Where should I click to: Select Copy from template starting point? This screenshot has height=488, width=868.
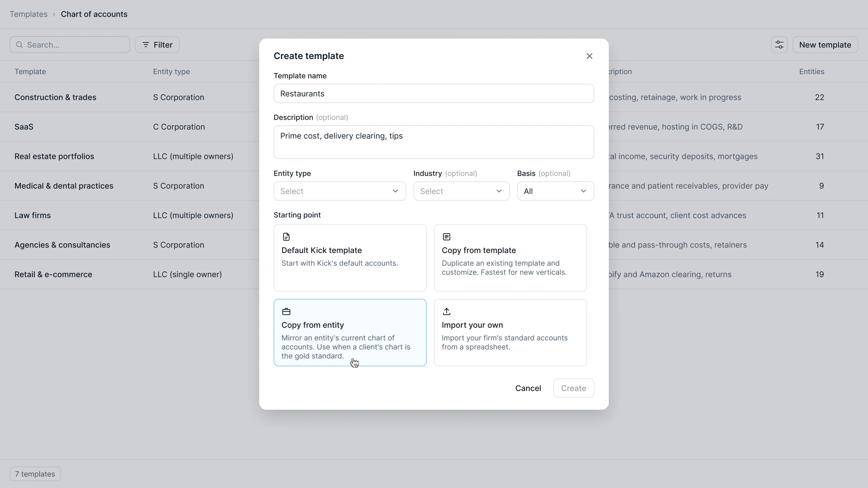point(510,258)
